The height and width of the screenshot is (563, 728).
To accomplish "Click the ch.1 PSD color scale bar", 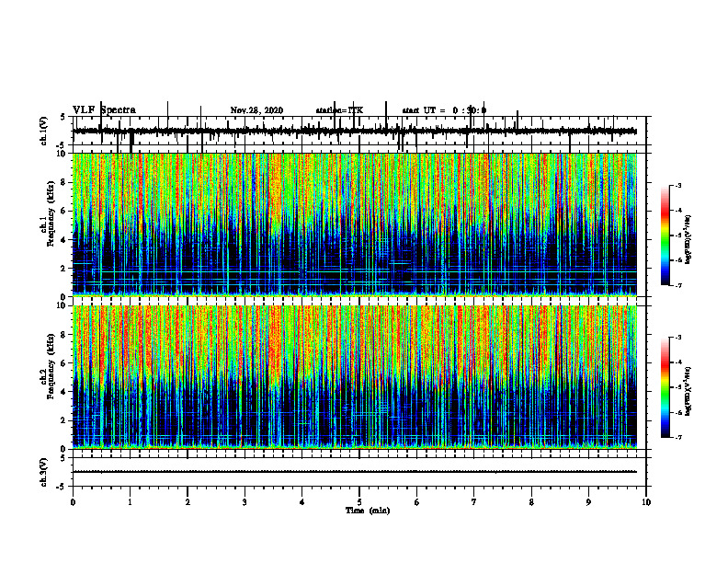I will point(665,236).
